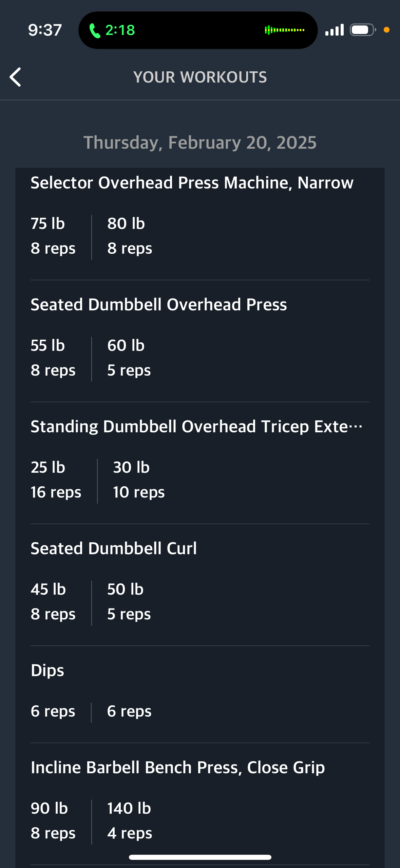Screen dimensions: 400x868
Task: Tap the 2:18 active call timer
Action: pos(120,30)
